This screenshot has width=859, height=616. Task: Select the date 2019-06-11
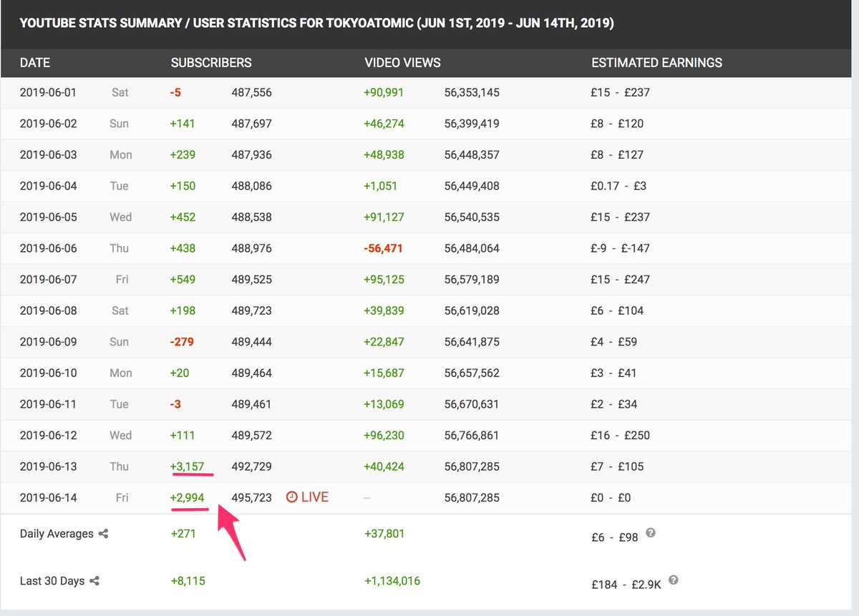point(48,404)
